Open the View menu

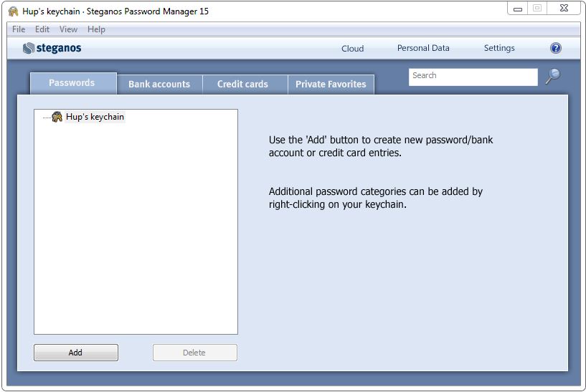pos(68,29)
